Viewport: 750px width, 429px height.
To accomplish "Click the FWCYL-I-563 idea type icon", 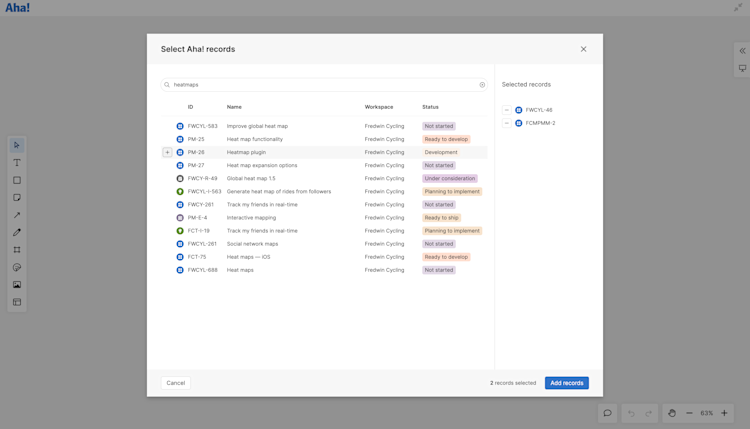I will click(x=180, y=191).
